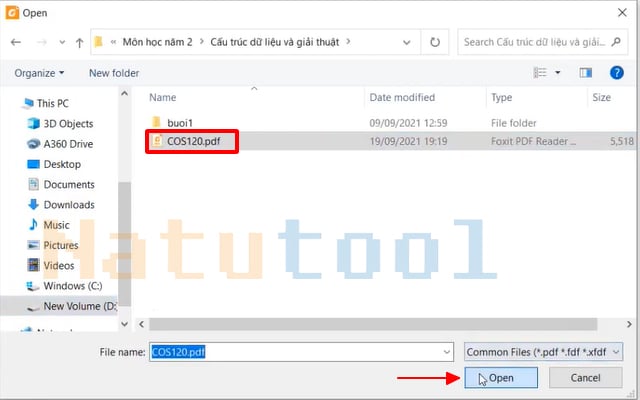Viewport: 640px width, 400px height.
Task: Click the Music note icon
Action: pos(33,224)
